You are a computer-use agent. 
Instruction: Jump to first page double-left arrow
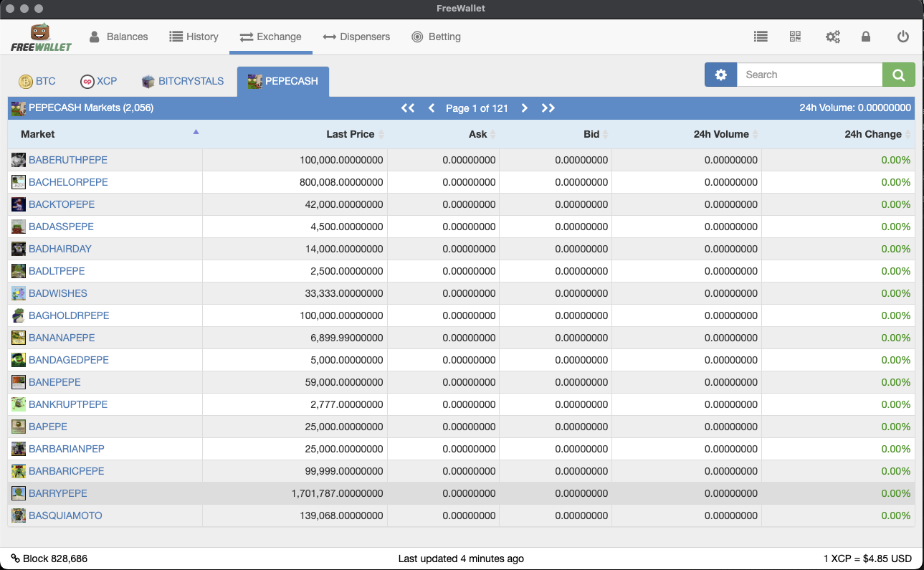(x=408, y=108)
